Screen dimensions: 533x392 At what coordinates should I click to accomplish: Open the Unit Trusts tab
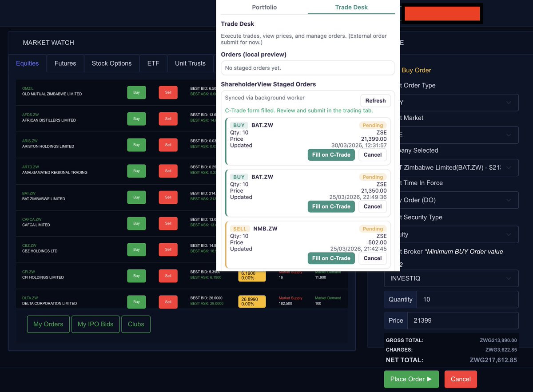[190, 63]
